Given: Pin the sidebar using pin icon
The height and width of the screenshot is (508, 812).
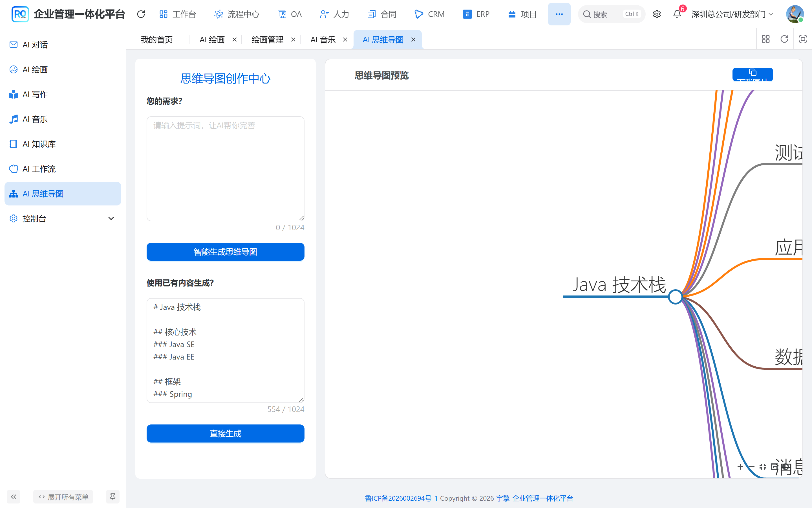Looking at the screenshot, I should 113,497.
